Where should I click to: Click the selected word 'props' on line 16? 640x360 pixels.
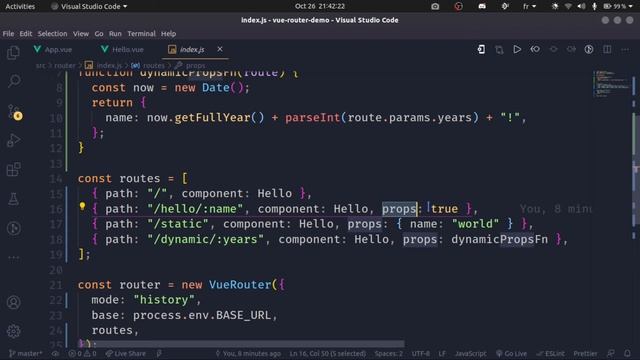click(399, 209)
